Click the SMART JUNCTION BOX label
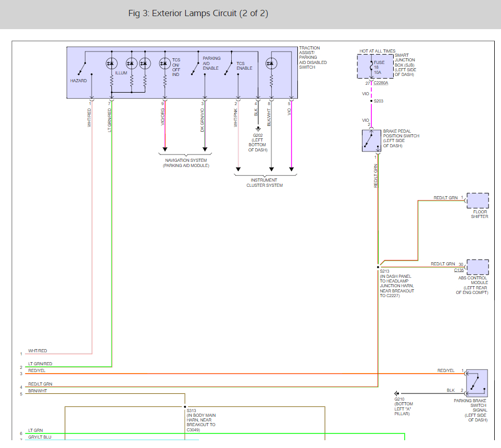 (406, 65)
